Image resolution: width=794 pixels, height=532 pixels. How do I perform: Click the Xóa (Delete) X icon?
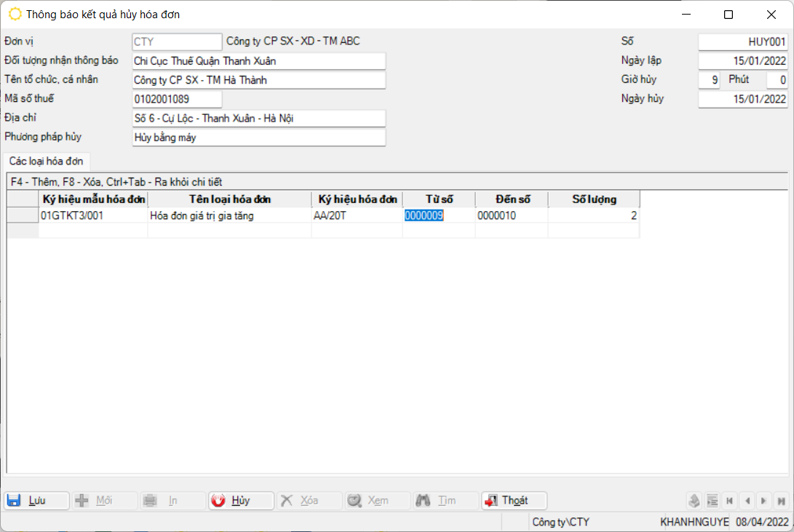(287, 501)
